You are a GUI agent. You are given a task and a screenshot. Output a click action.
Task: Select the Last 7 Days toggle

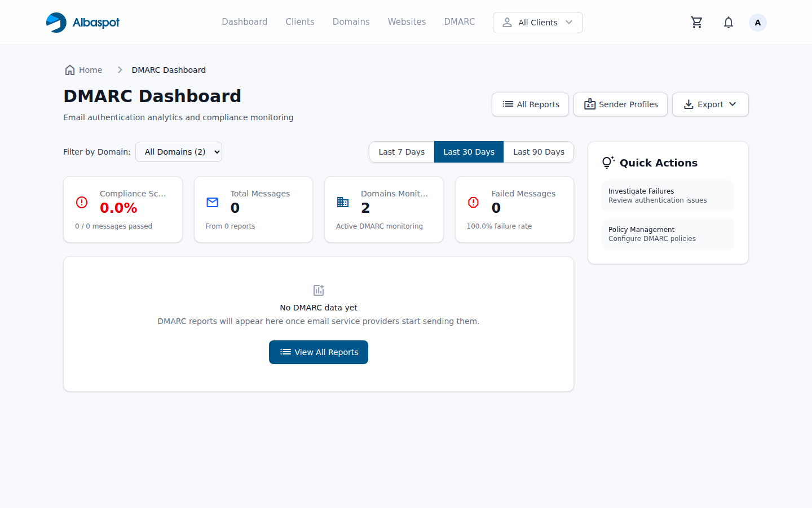[x=401, y=152]
